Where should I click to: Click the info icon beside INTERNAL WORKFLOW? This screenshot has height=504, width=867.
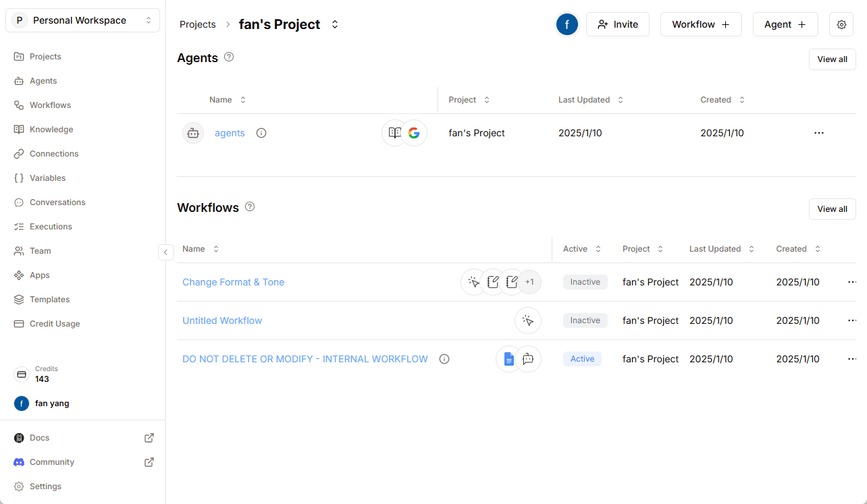pos(444,359)
